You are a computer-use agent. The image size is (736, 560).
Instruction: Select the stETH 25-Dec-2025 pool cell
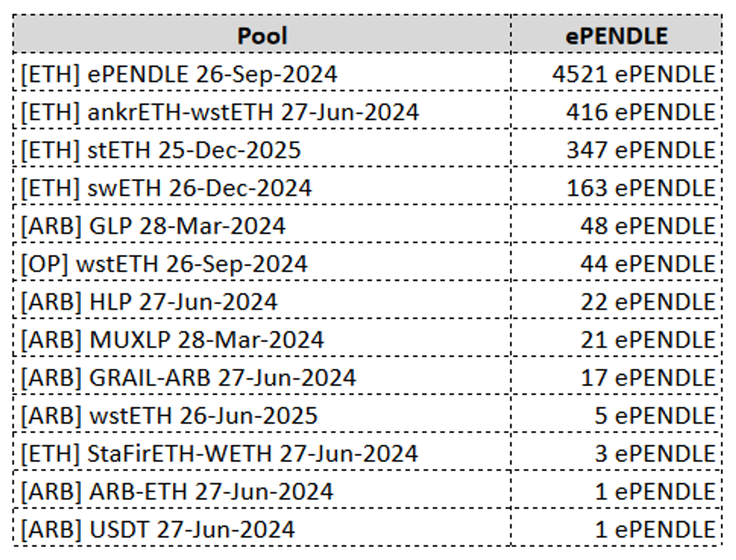click(x=161, y=150)
